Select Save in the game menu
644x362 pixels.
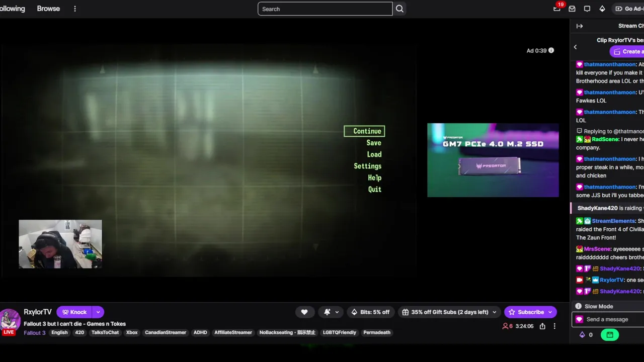point(374,143)
